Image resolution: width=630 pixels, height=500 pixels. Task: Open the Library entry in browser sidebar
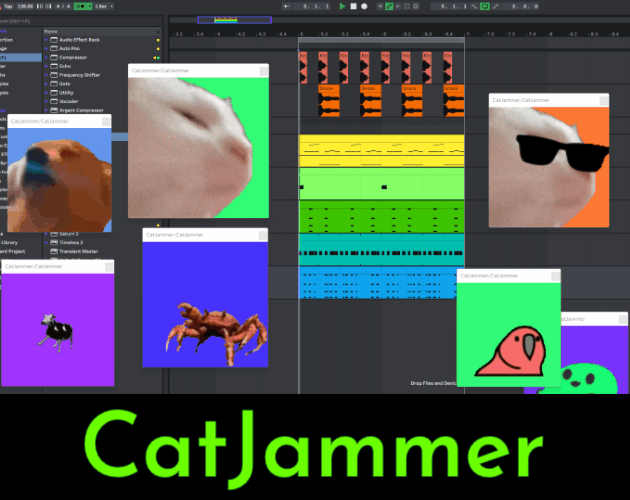click(x=9, y=242)
